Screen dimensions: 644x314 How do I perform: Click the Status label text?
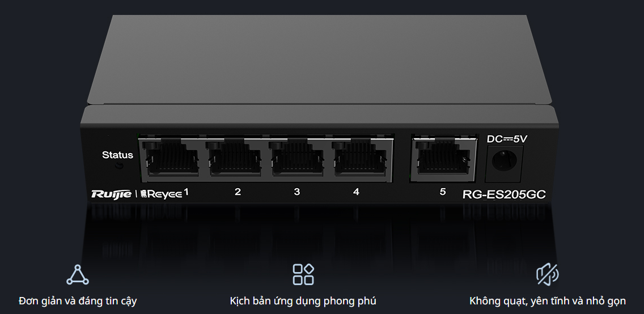pyautogui.click(x=117, y=155)
